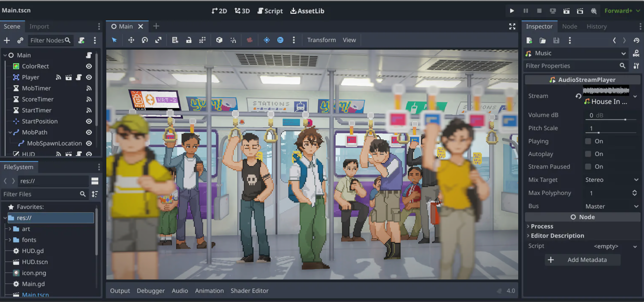Enable the Autoplay checkbox
The height and width of the screenshot is (302, 644).
pyautogui.click(x=588, y=154)
